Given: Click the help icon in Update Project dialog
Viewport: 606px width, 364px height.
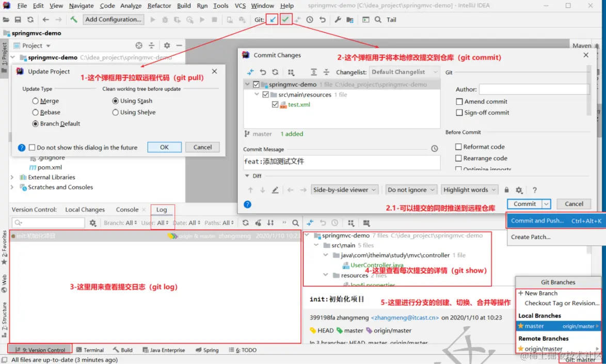Looking at the screenshot, I should point(22,147).
